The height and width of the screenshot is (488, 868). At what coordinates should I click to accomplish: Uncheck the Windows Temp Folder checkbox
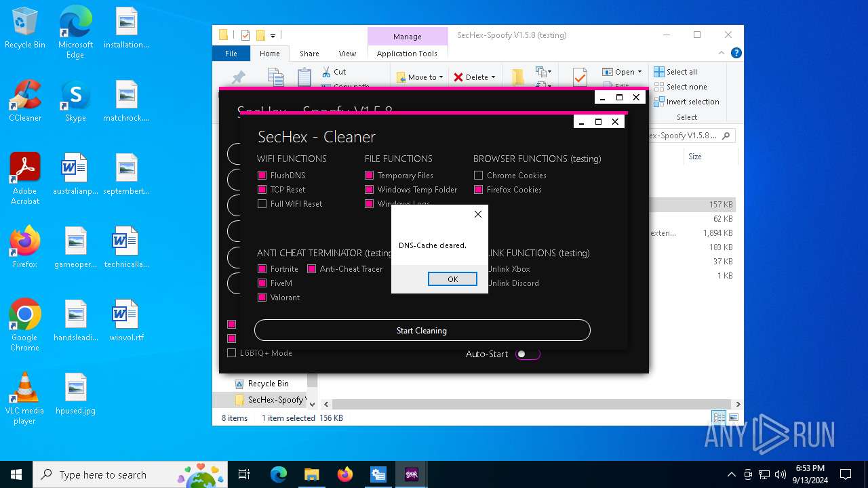370,189
